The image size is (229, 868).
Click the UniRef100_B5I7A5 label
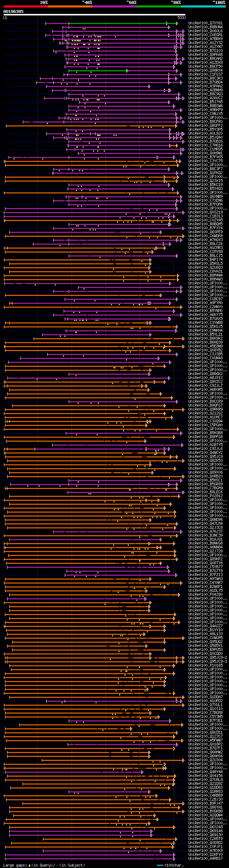[205, 102]
